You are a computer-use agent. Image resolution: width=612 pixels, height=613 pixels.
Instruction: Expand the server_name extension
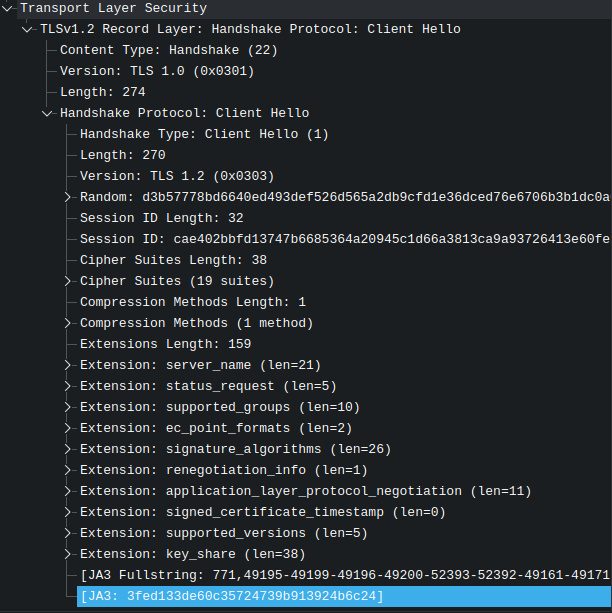pos(67,365)
